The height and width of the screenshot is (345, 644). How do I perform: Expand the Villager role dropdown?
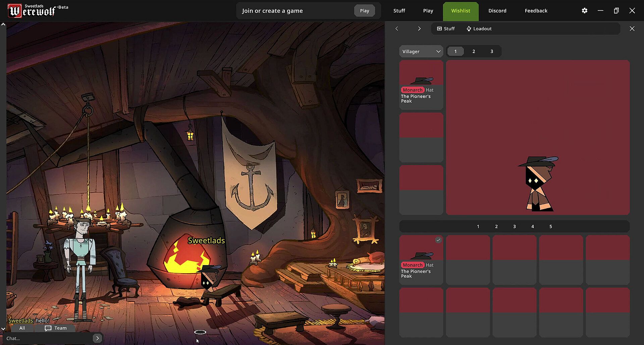421,51
